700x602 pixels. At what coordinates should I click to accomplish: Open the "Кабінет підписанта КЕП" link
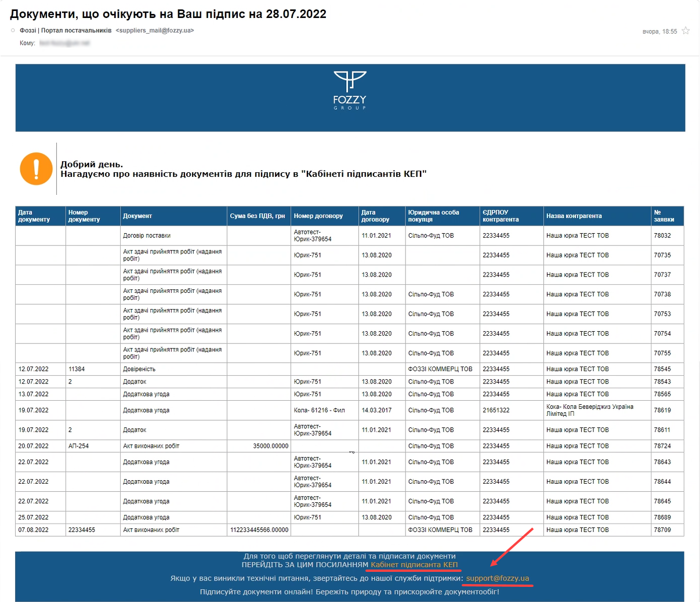[414, 564]
